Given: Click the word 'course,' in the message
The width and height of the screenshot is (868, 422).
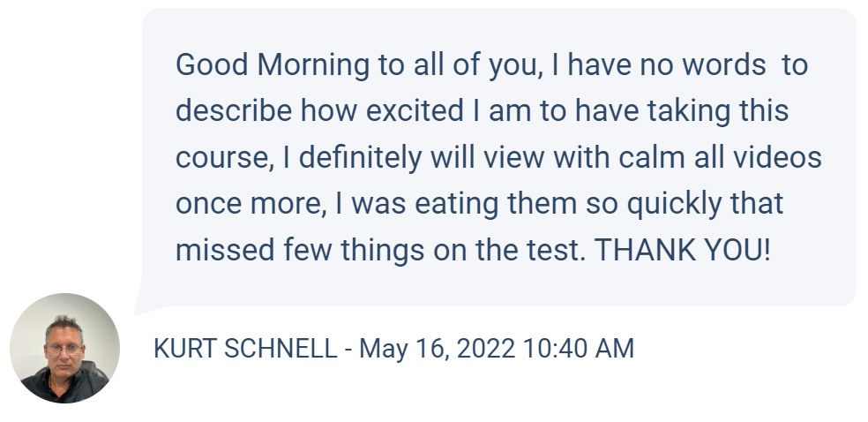Looking at the screenshot, I should (x=225, y=158).
